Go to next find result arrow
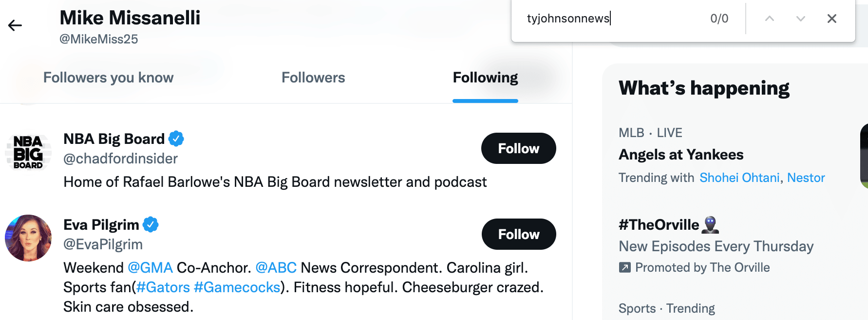 (x=800, y=19)
